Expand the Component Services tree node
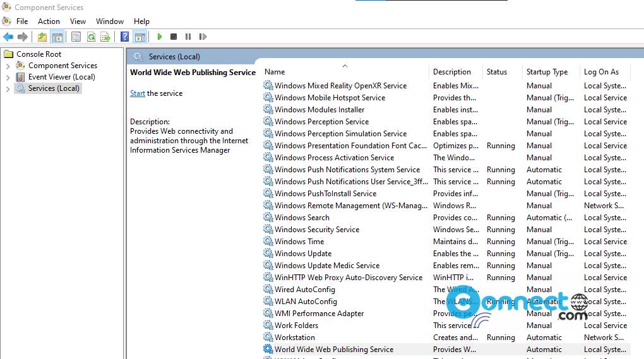The width and height of the screenshot is (644, 359). click(8, 66)
